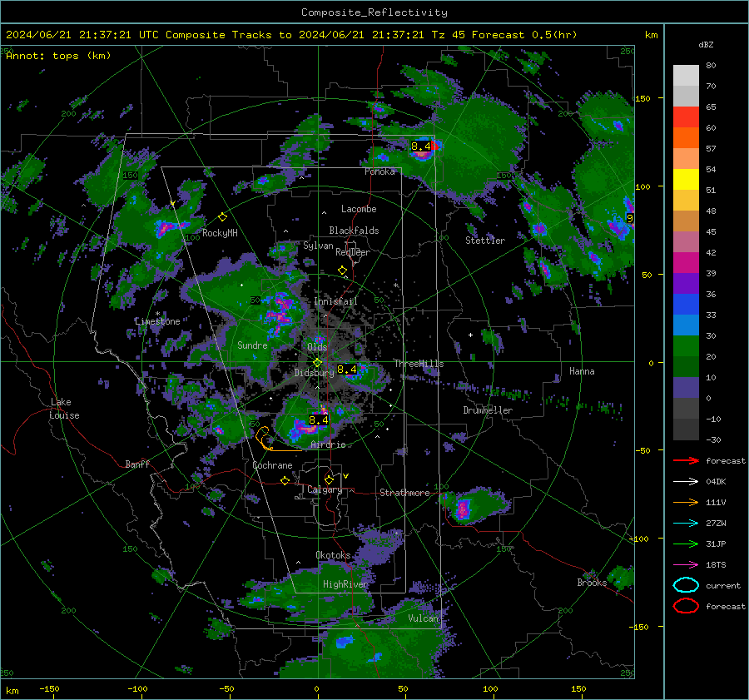This screenshot has width=749, height=700.
Task: Click the Strathmore town label
Action: click(404, 493)
